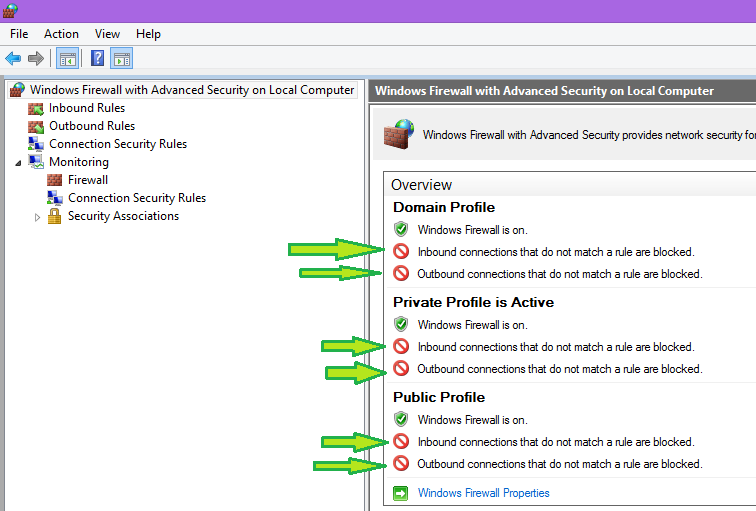Select Firewall under Monitoring

coord(88,180)
